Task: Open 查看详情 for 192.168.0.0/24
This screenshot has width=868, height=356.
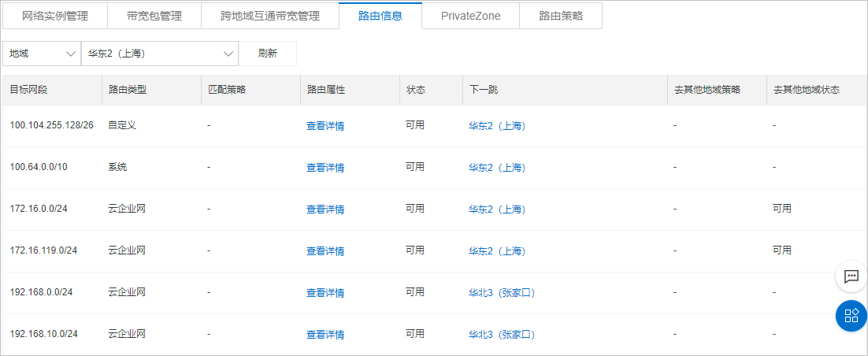Action: pyautogui.click(x=325, y=293)
